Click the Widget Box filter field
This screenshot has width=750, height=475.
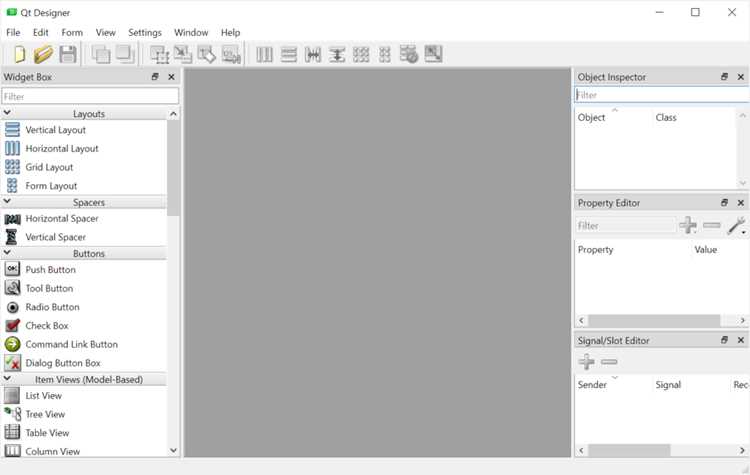90,96
